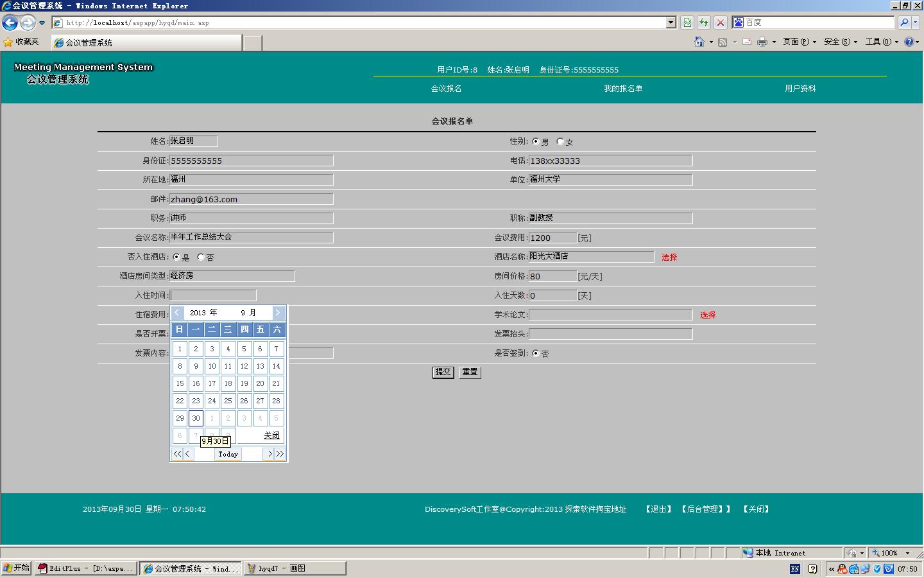Click red 选择 link beside 学术论文
The height and width of the screenshot is (578, 924).
[x=708, y=315]
